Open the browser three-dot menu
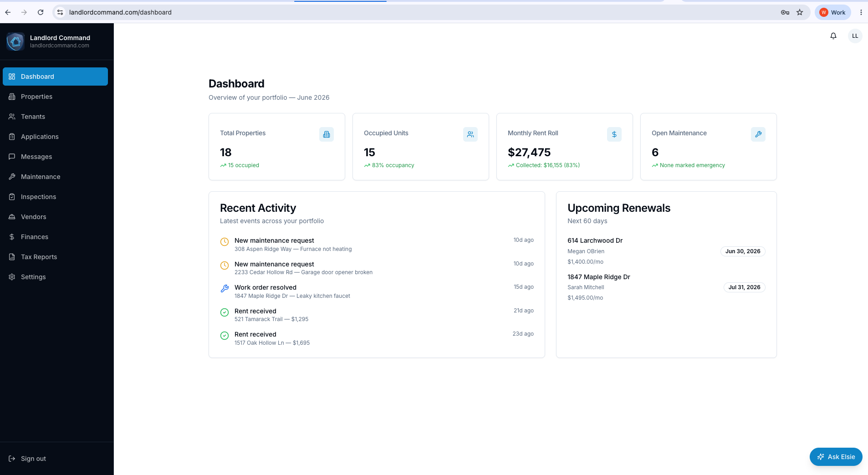The width and height of the screenshot is (868, 475). point(861,12)
